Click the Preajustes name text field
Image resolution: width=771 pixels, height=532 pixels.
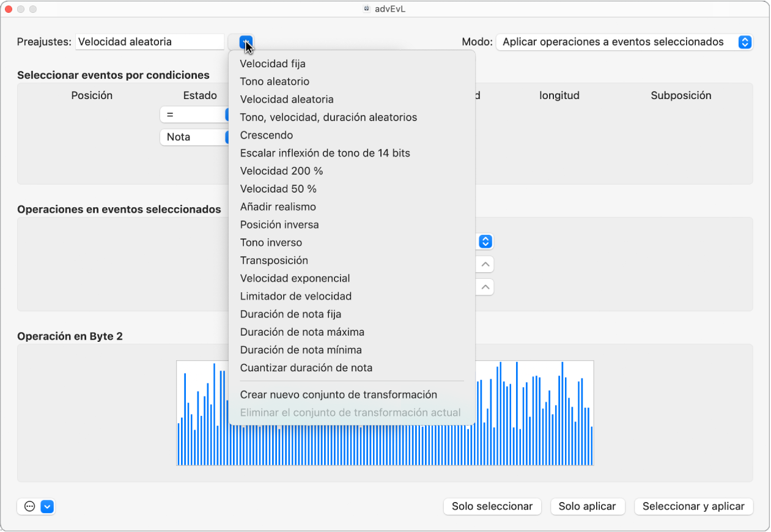[150, 42]
